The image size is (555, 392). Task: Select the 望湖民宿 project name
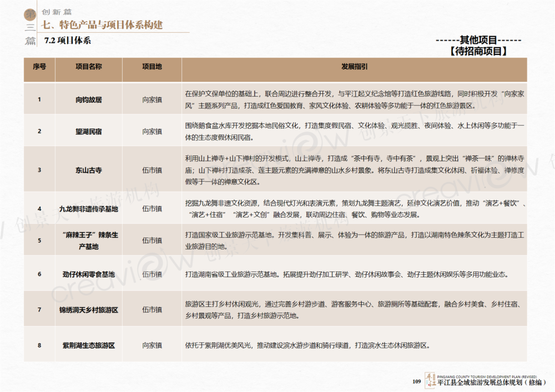pos(89,132)
